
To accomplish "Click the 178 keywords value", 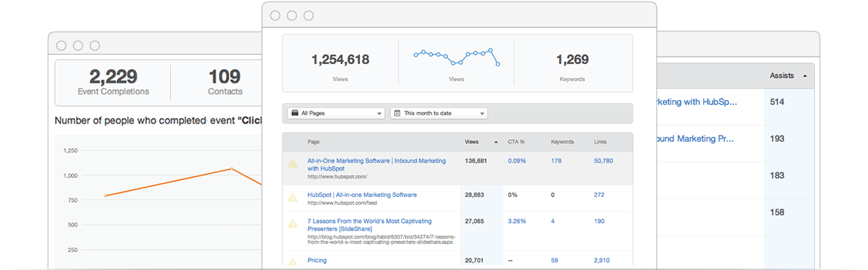I will [x=556, y=161].
